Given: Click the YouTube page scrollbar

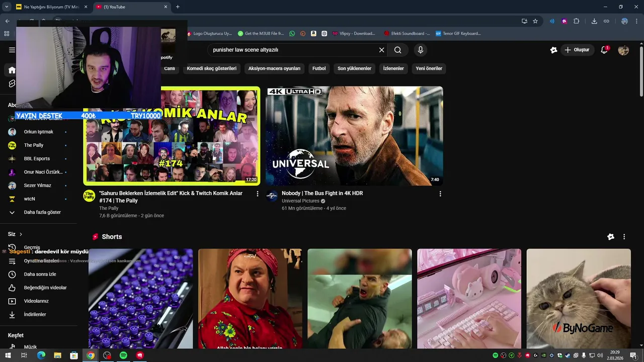Looking at the screenshot, I should (641, 71).
